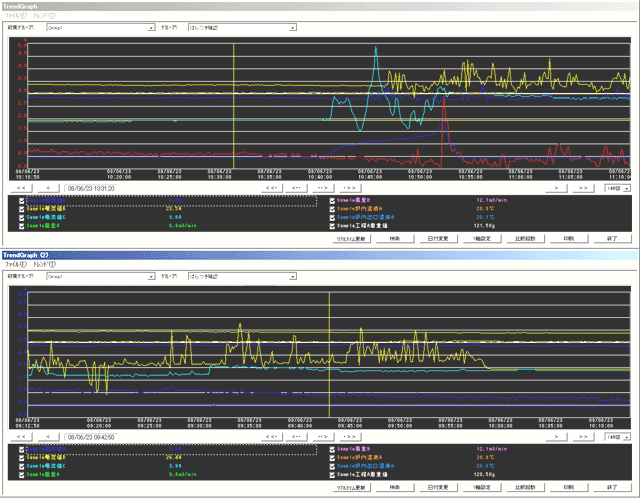Open ファイル(F) menu in top TrendGraph
640x498 pixels.
pyautogui.click(x=16, y=16)
